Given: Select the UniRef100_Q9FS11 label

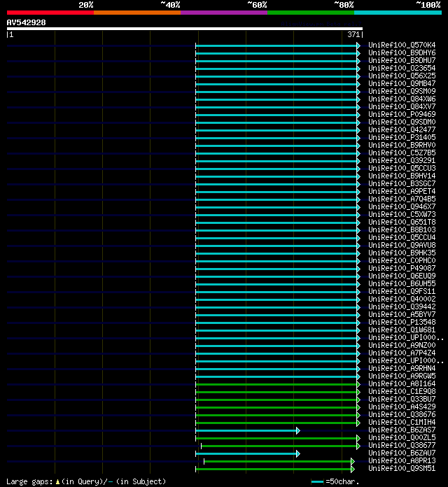Looking at the screenshot, I should point(402,291).
